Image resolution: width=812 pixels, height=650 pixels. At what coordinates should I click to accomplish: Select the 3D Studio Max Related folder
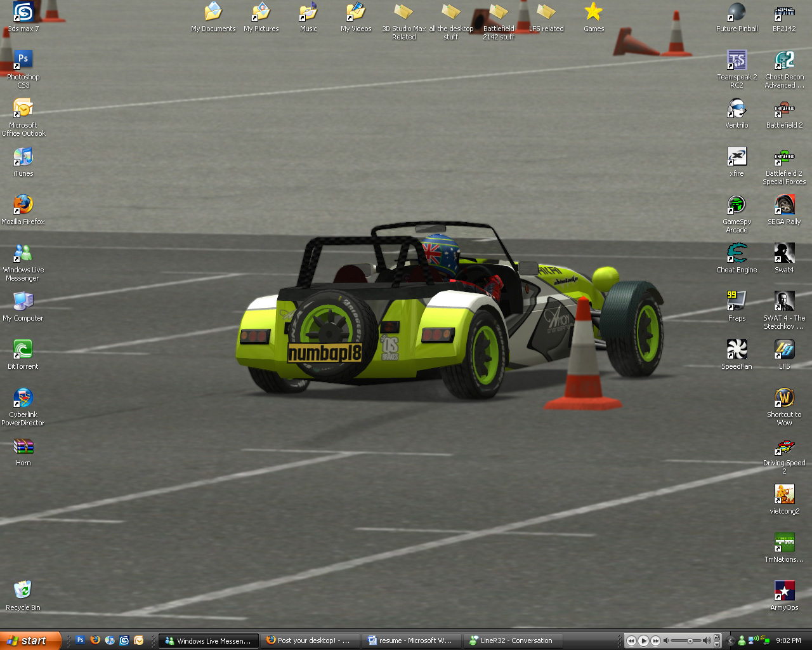(403, 21)
